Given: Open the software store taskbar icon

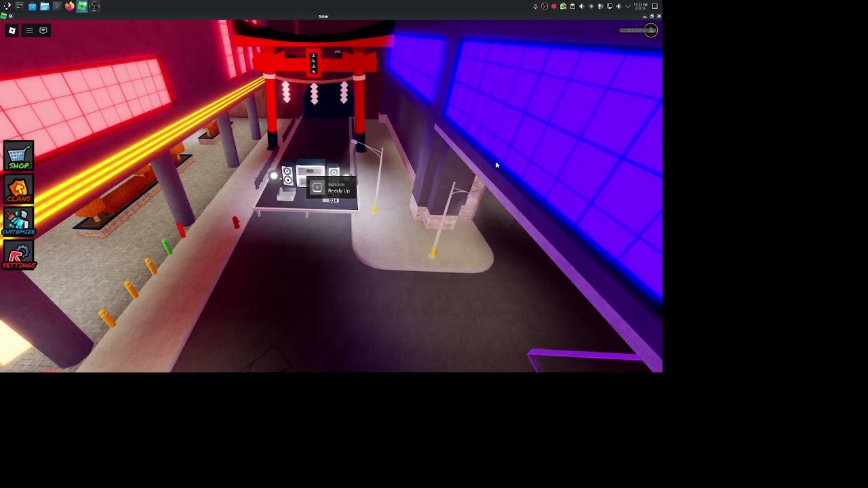Looking at the screenshot, I should (32, 6).
